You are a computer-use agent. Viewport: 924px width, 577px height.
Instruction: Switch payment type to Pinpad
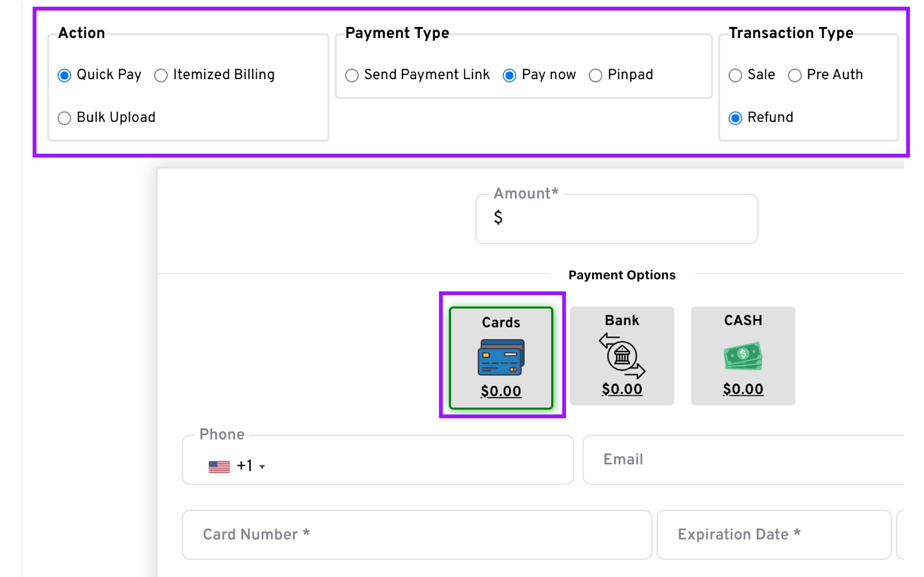(x=595, y=75)
